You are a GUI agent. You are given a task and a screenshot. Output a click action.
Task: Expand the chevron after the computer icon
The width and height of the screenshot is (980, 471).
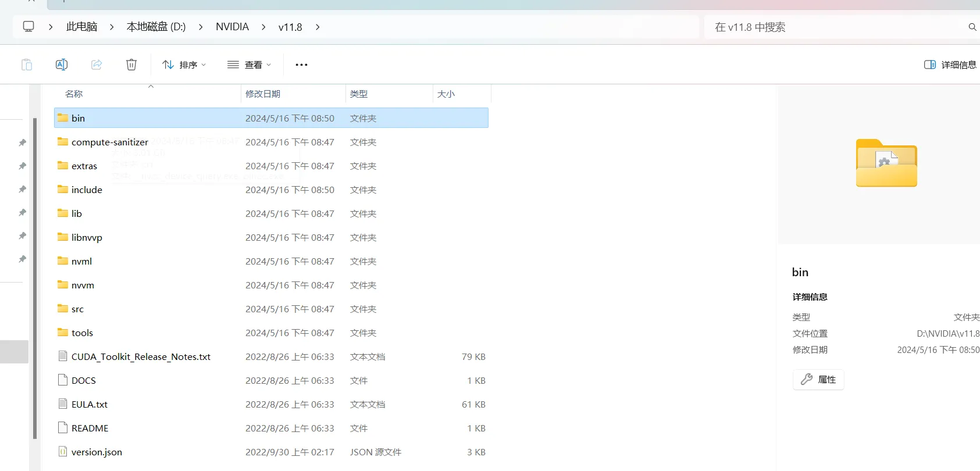coord(51,27)
